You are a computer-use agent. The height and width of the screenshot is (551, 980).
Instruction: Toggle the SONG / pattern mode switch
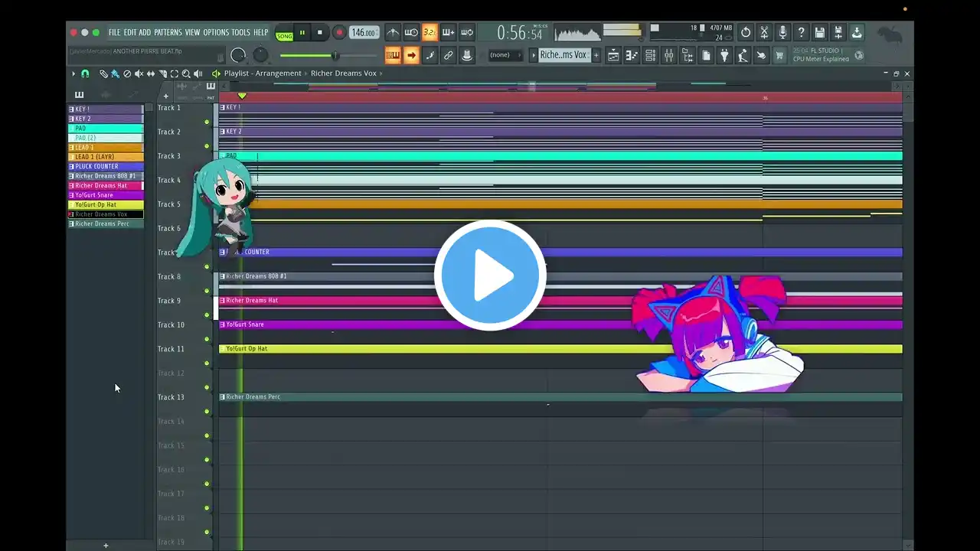[284, 34]
